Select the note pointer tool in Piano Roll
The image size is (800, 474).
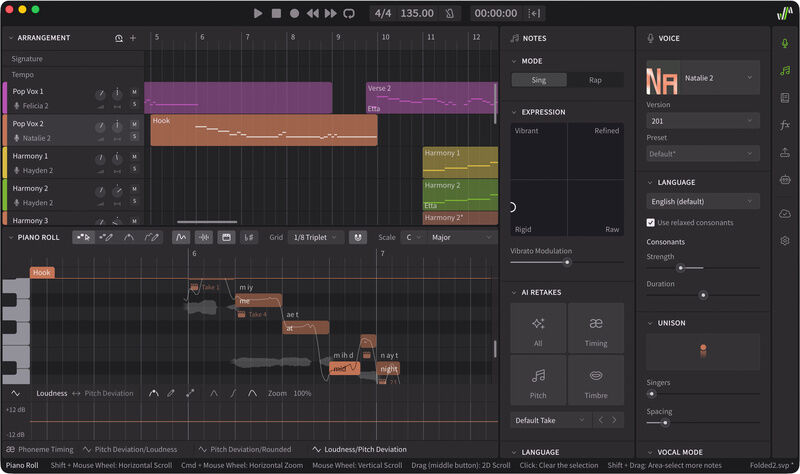click(x=83, y=237)
